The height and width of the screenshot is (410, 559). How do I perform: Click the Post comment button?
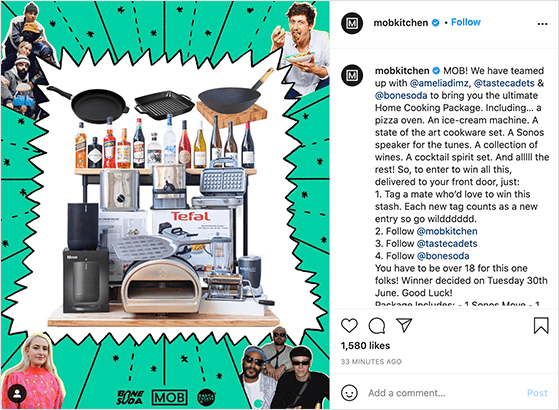(537, 393)
